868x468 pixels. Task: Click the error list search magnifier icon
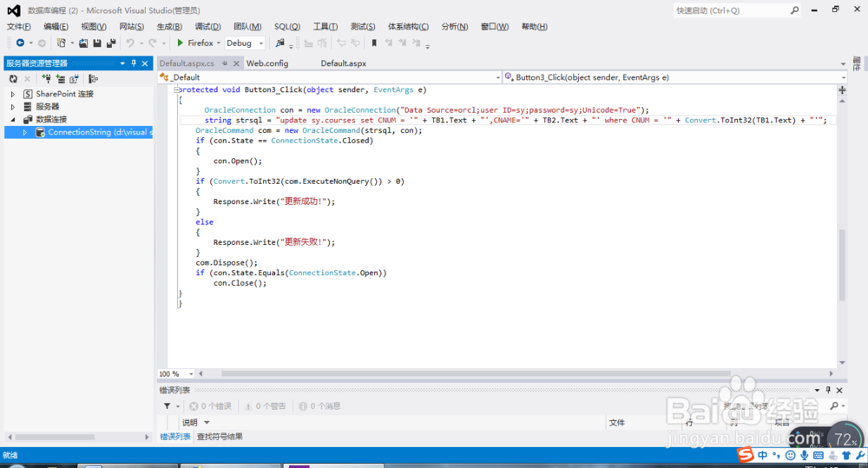pyautogui.click(x=834, y=406)
